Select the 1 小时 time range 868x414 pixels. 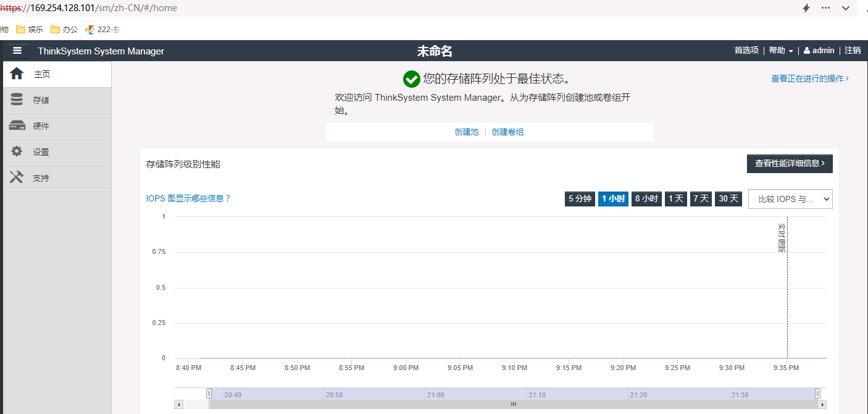[613, 198]
